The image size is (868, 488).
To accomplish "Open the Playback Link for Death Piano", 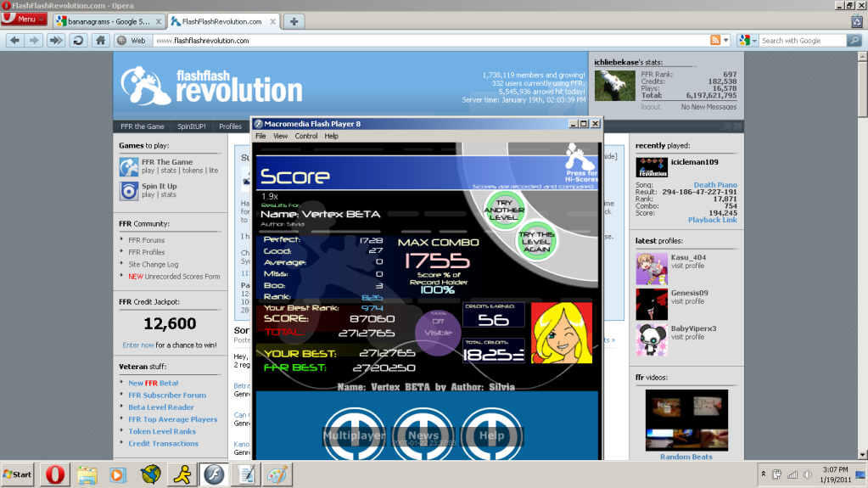I will [712, 220].
